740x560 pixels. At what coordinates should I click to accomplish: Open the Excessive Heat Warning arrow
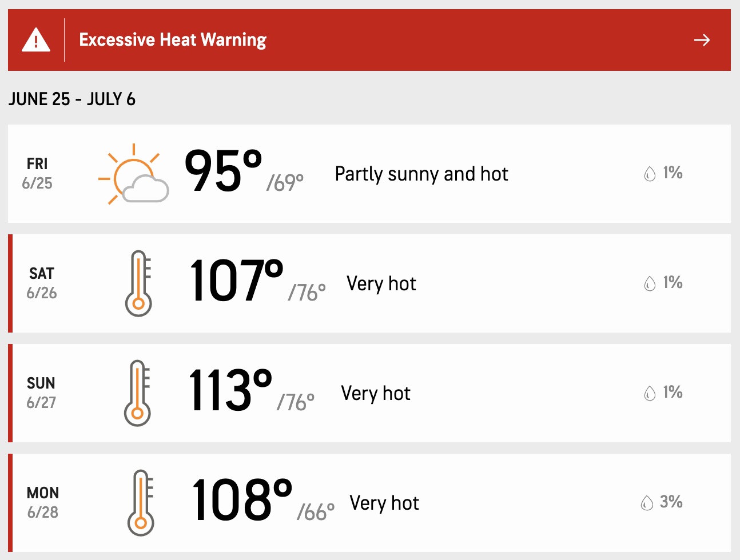point(702,40)
